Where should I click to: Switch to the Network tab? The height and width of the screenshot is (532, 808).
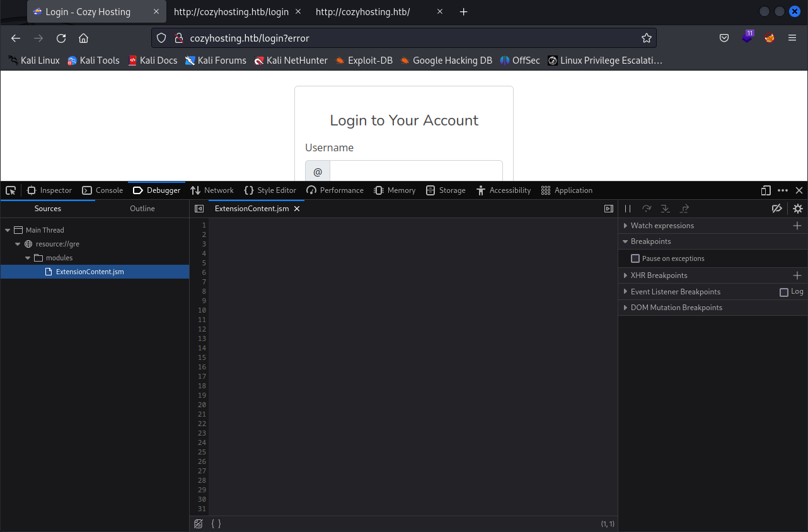212,190
